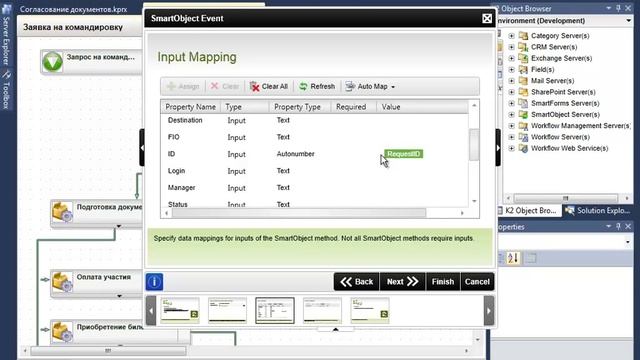
Task: Click the Clear All toolbar button
Action: point(269,87)
